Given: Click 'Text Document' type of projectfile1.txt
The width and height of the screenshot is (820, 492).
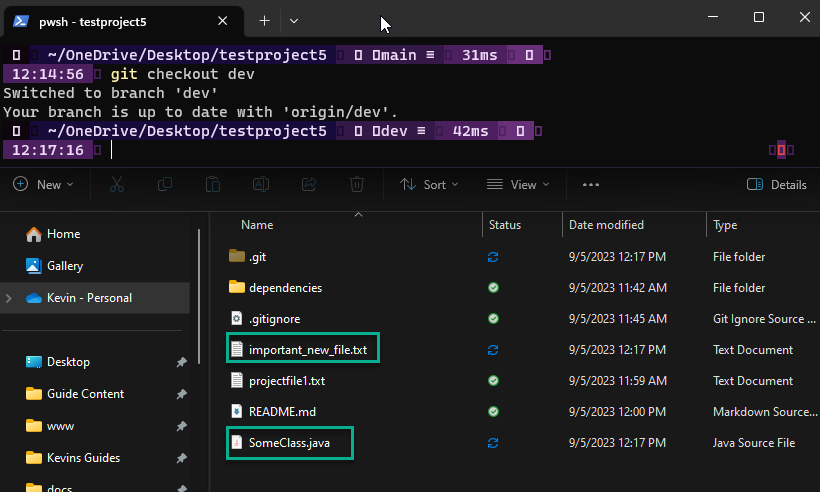Looking at the screenshot, I should tap(753, 381).
